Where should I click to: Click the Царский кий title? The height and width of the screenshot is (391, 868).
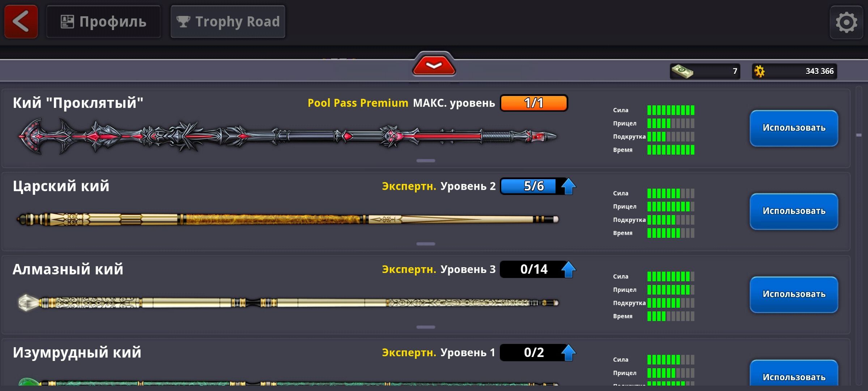pos(61,186)
